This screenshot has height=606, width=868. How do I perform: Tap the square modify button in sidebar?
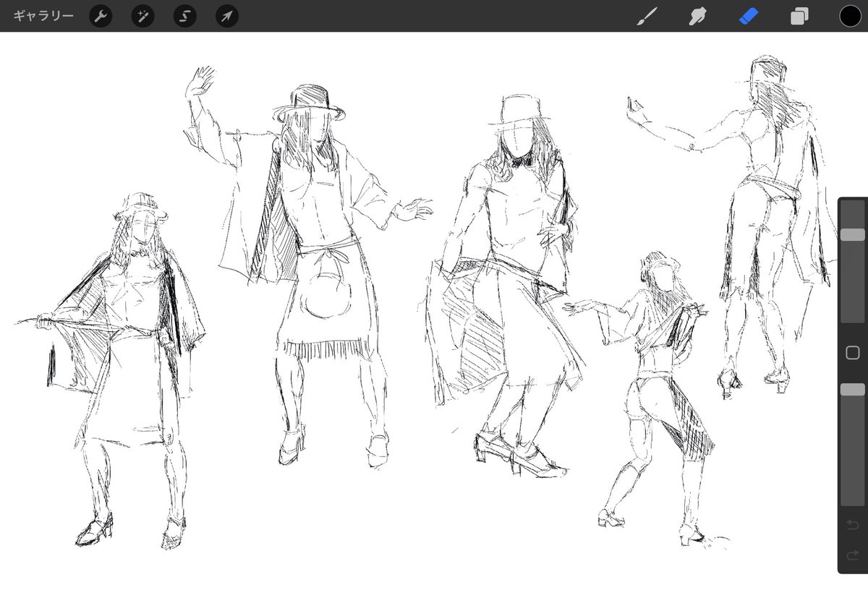[x=852, y=353]
